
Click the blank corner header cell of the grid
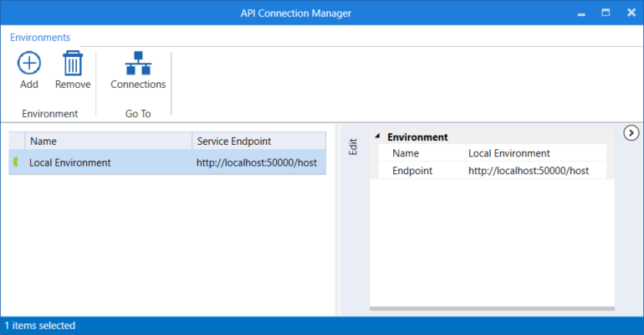pos(17,142)
